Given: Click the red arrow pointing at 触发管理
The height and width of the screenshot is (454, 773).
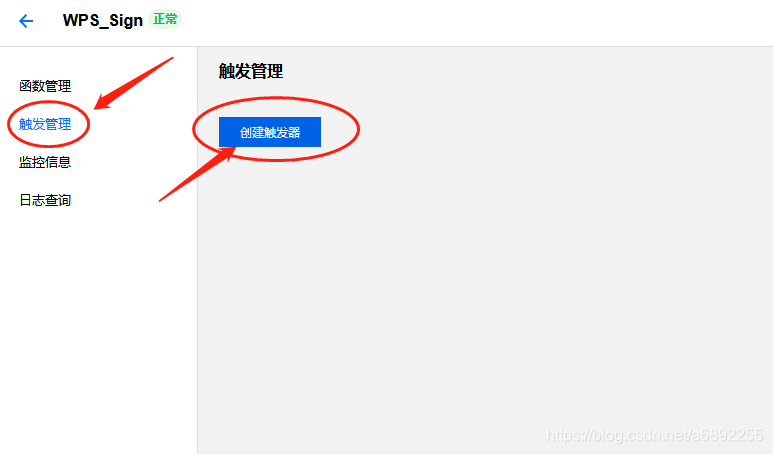Looking at the screenshot, I should tap(133, 83).
